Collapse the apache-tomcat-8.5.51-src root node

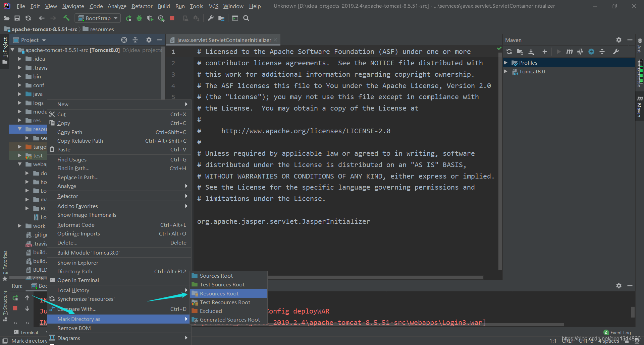(x=12, y=50)
